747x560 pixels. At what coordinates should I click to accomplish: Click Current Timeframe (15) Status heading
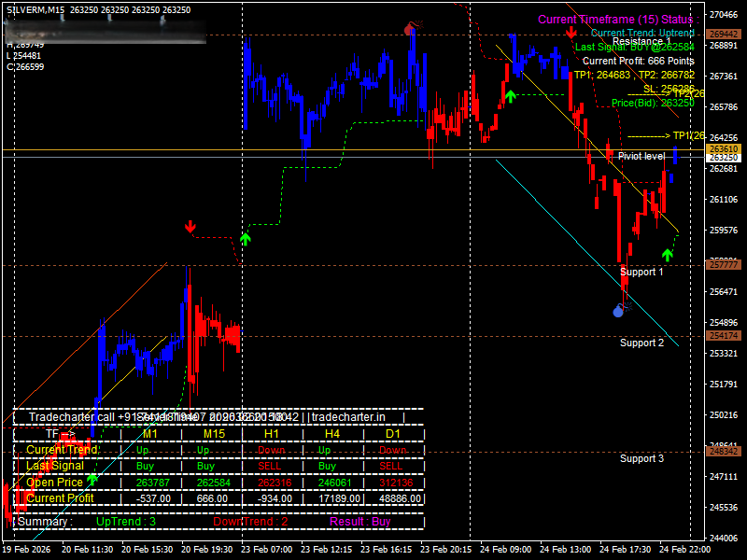[618, 20]
